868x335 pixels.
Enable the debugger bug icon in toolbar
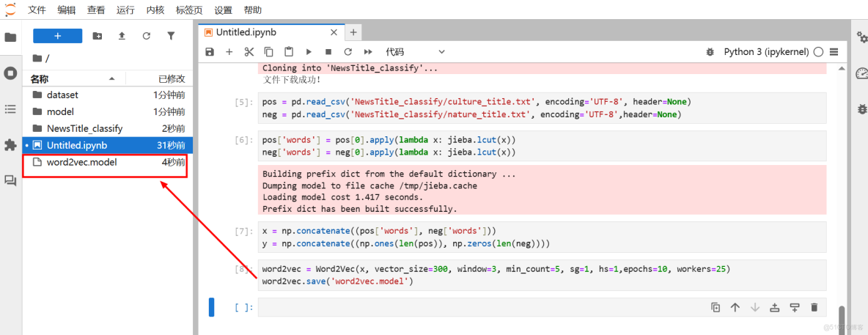(x=710, y=51)
